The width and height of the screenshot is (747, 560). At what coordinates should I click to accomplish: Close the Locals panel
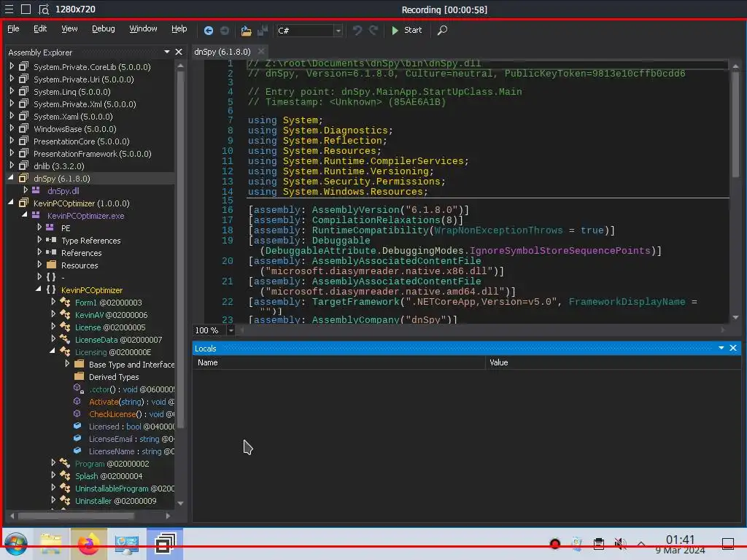[x=733, y=348]
